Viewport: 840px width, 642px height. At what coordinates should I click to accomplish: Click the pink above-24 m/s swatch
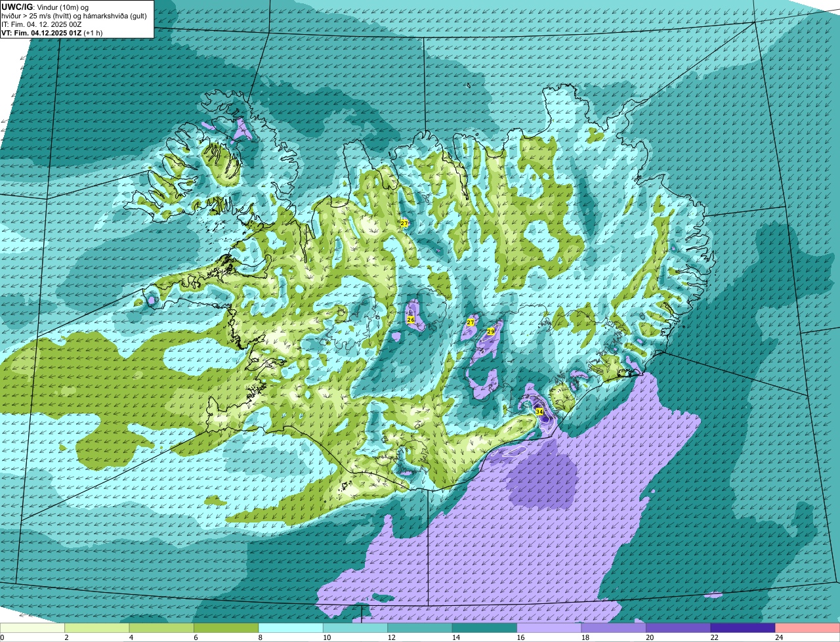(808, 628)
